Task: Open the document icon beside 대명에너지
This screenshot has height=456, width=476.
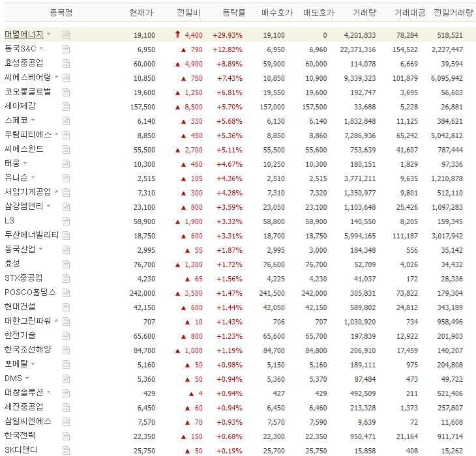Action: click(x=66, y=35)
